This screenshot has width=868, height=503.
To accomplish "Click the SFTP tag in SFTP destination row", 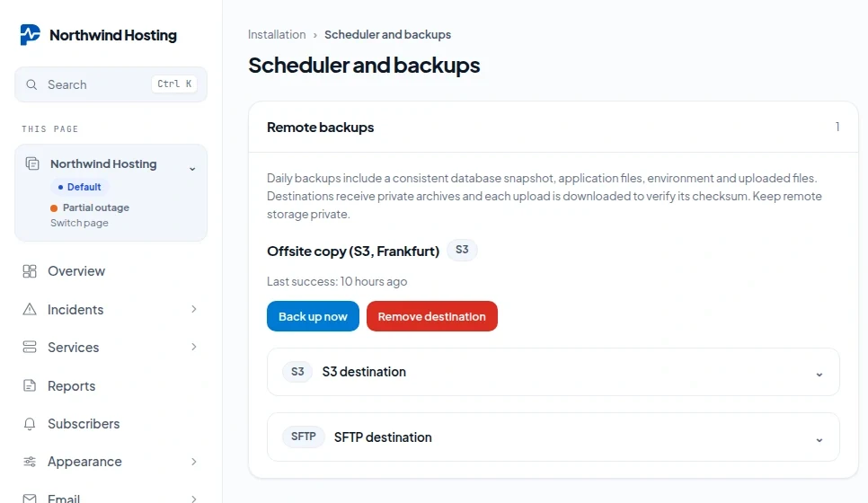I will pos(304,437).
